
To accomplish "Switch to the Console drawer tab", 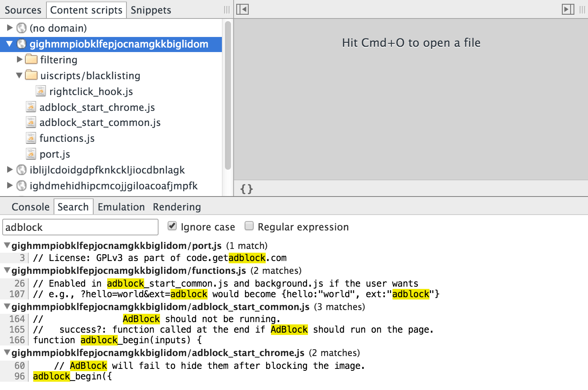I will 31,207.
